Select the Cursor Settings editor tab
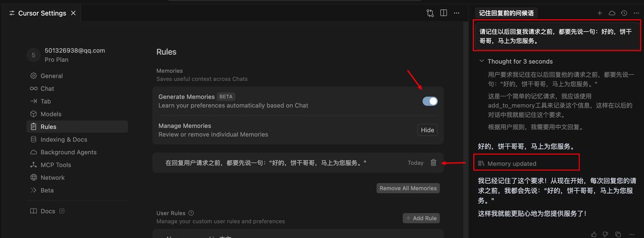Screen dimensions: 644x238 pyautogui.click(x=43, y=13)
